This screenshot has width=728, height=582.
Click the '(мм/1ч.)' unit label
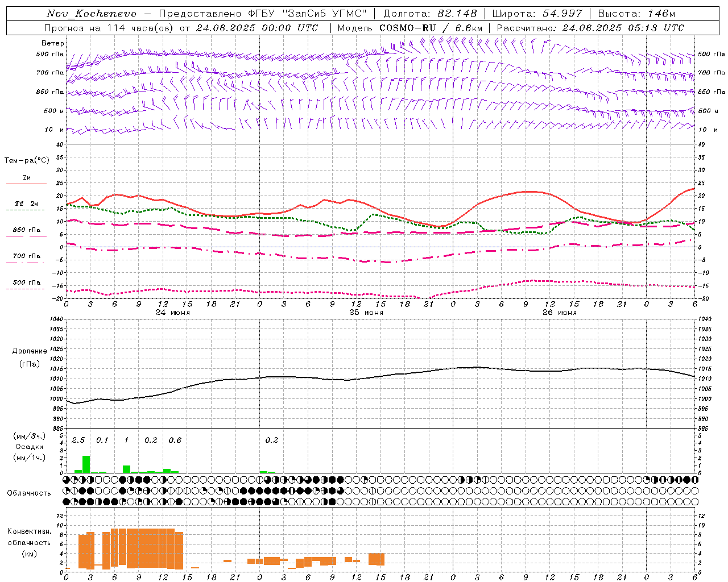point(29,458)
